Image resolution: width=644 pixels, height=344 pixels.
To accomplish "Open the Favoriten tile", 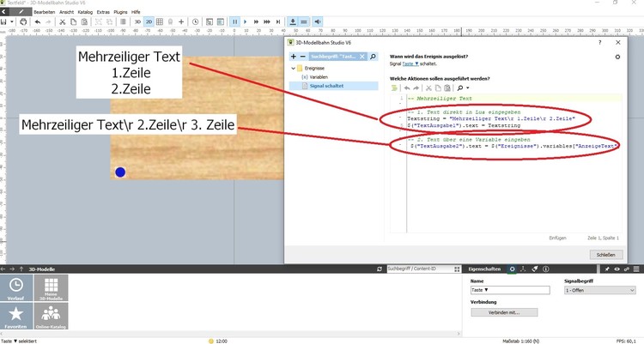I will click(16, 316).
